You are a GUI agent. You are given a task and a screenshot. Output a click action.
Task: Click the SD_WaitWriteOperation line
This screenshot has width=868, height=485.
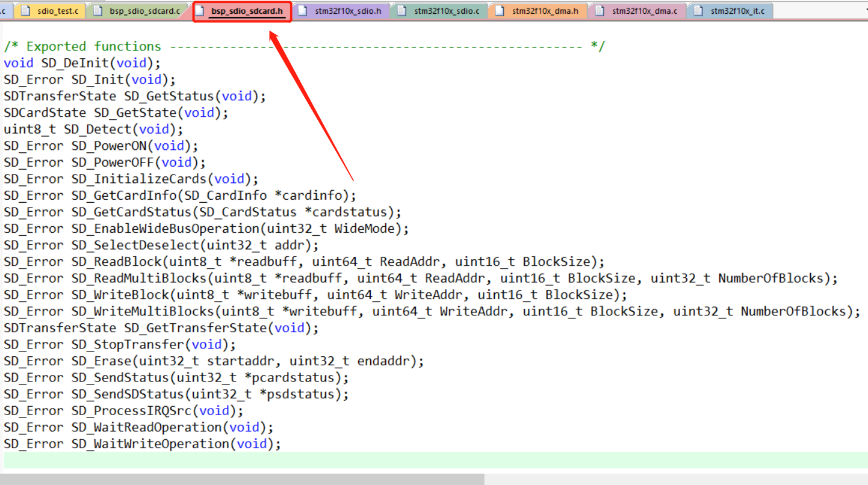point(143,443)
